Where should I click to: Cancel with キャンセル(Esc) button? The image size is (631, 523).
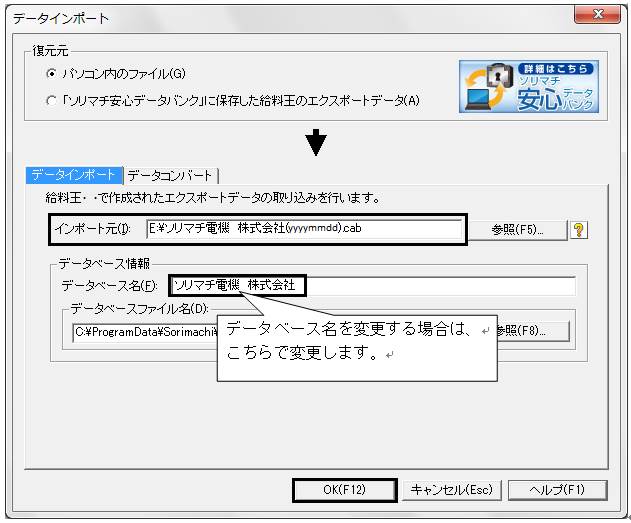[452, 490]
